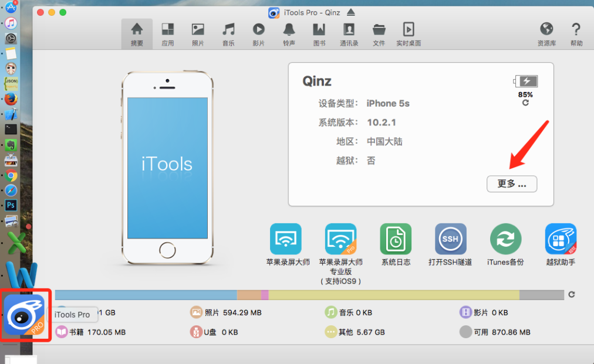Click the 可用 870.86 MB storage entry
The image size is (594, 364).
click(x=495, y=332)
